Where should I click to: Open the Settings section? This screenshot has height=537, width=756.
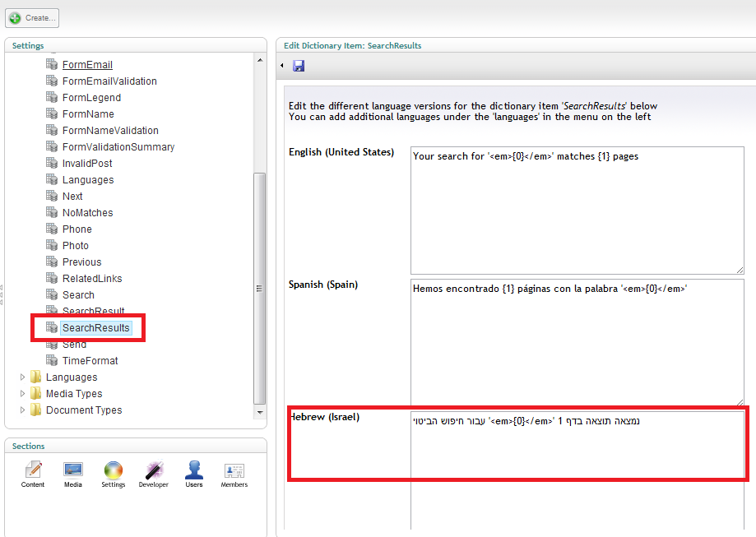pos(113,474)
